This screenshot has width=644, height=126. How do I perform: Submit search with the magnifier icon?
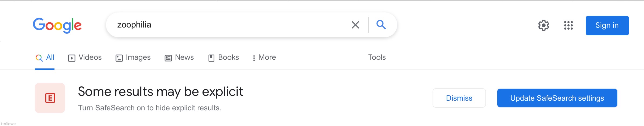point(381,25)
